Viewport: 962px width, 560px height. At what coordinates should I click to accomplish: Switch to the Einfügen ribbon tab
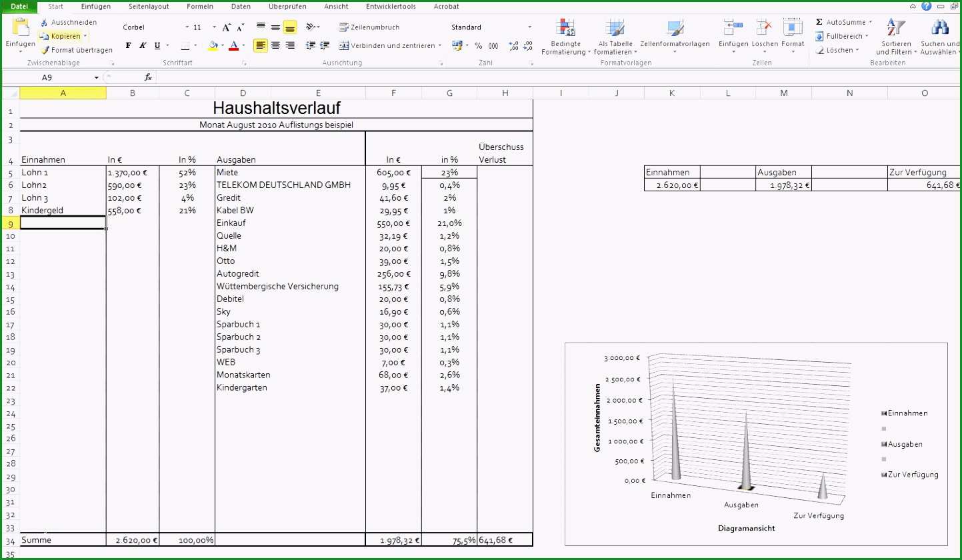tap(95, 6)
